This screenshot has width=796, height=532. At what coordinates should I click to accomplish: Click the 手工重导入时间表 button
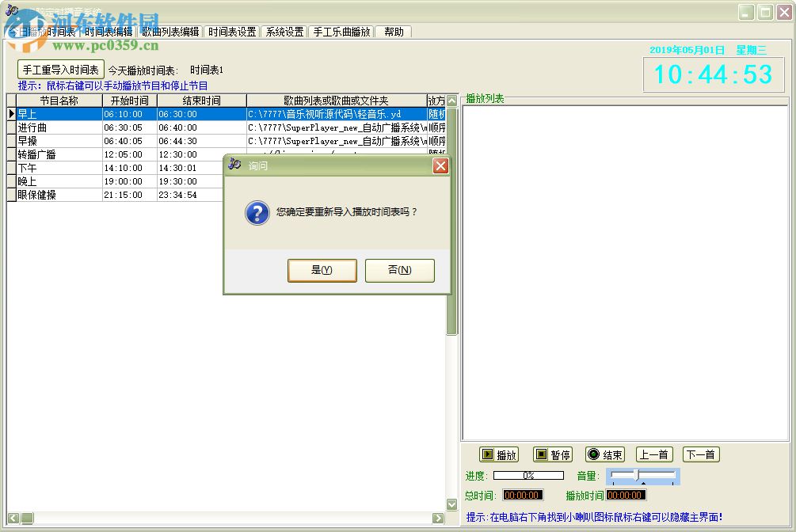60,68
